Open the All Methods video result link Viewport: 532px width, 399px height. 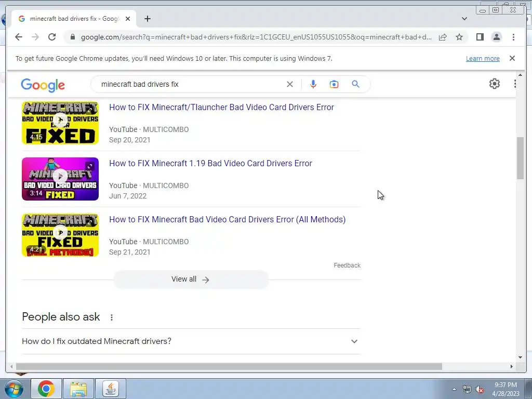[x=228, y=220]
